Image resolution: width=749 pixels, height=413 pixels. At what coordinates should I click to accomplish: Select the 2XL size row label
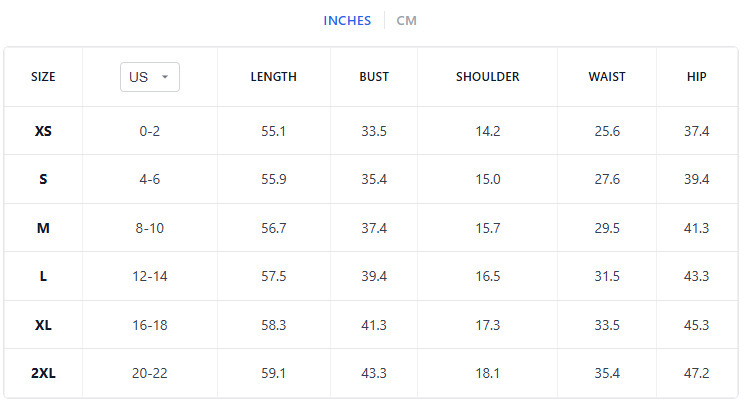pos(43,374)
